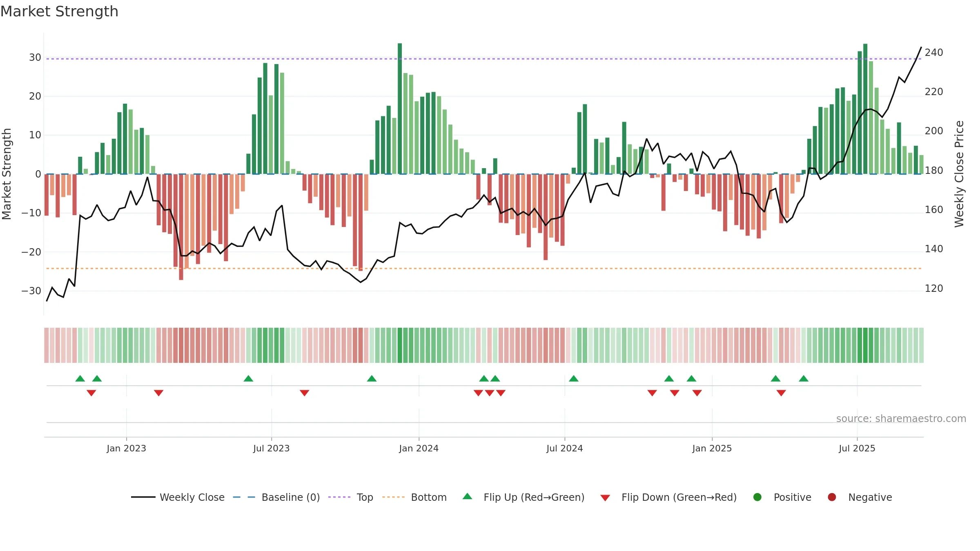Click the vertical Market Strength axis title
The image size is (980, 551).
7,174
